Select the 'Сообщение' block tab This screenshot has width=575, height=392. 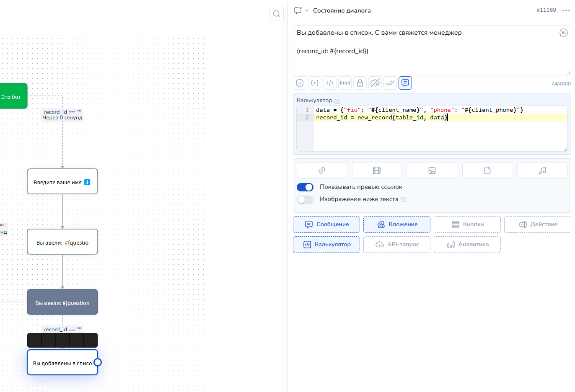[326, 224]
